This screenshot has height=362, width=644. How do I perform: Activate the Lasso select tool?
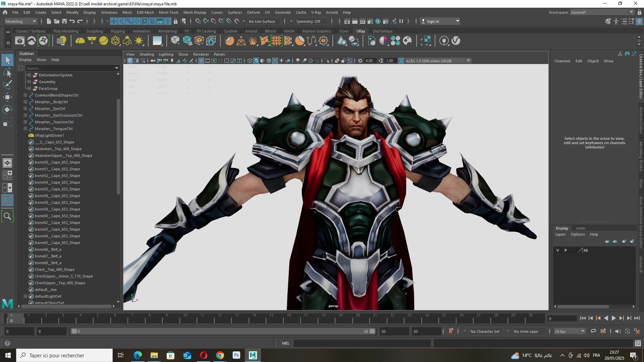(7, 72)
